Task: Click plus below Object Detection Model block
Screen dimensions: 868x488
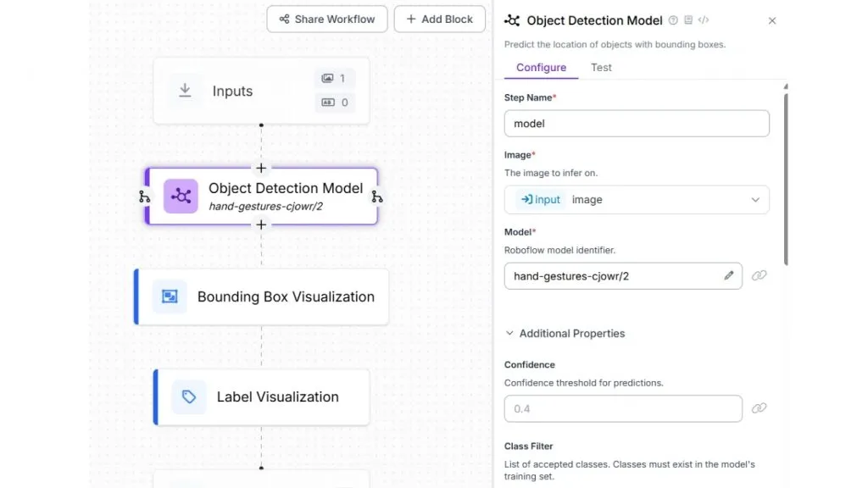Action: pos(261,225)
